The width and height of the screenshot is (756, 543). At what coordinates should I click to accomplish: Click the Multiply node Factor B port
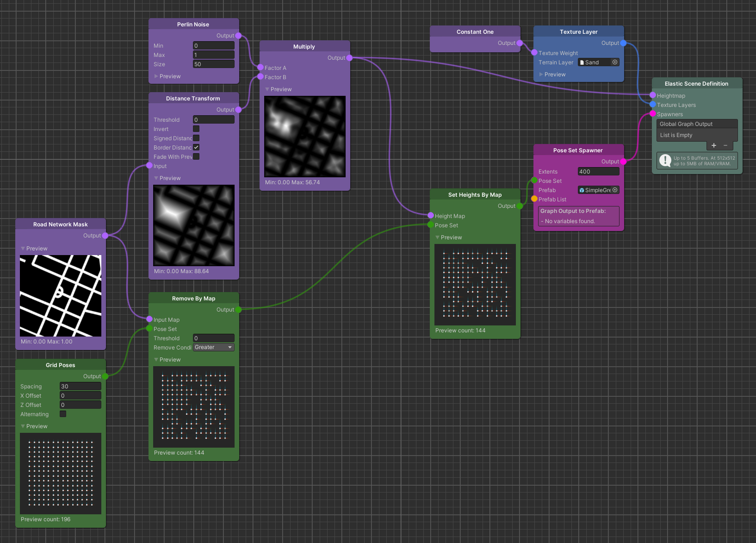click(260, 77)
